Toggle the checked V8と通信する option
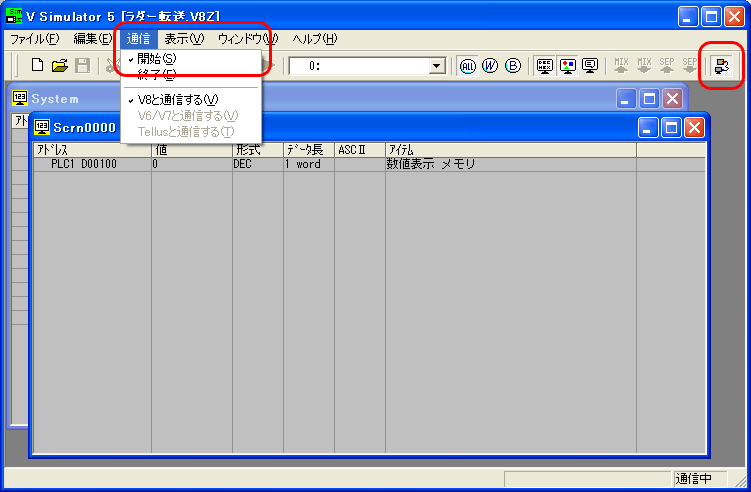 point(178,99)
